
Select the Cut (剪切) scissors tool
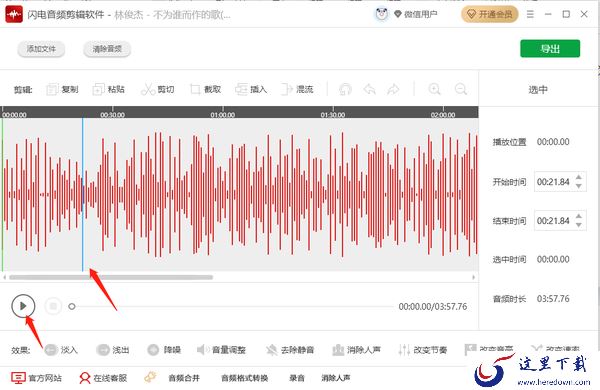(158, 90)
